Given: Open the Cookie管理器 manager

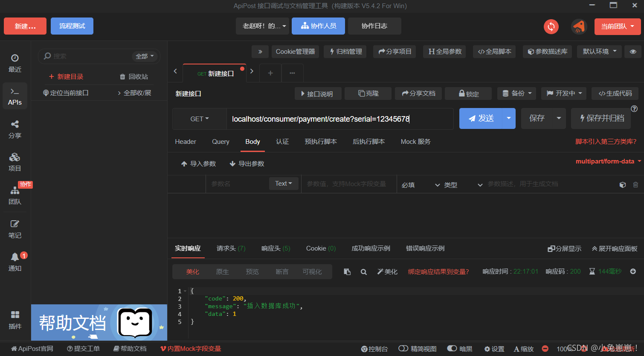Looking at the screenshot, I should pyautogui.click(x=295, y=52).
